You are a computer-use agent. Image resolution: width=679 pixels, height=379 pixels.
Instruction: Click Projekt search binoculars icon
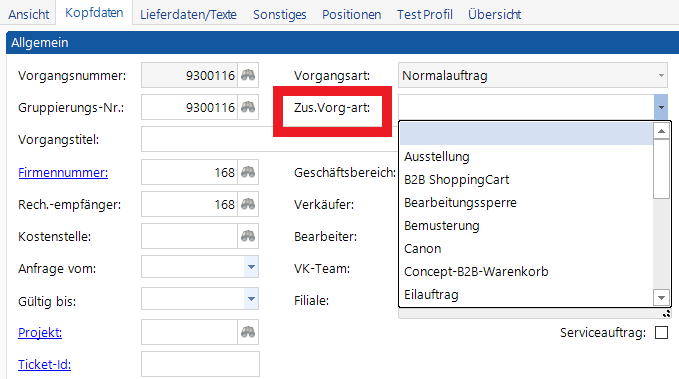point(248,332)
